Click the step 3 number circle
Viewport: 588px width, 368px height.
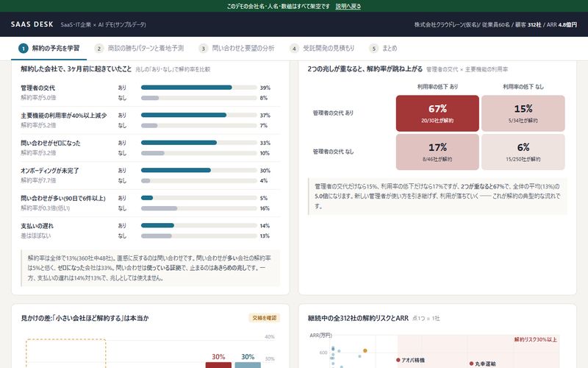[204, 49]
